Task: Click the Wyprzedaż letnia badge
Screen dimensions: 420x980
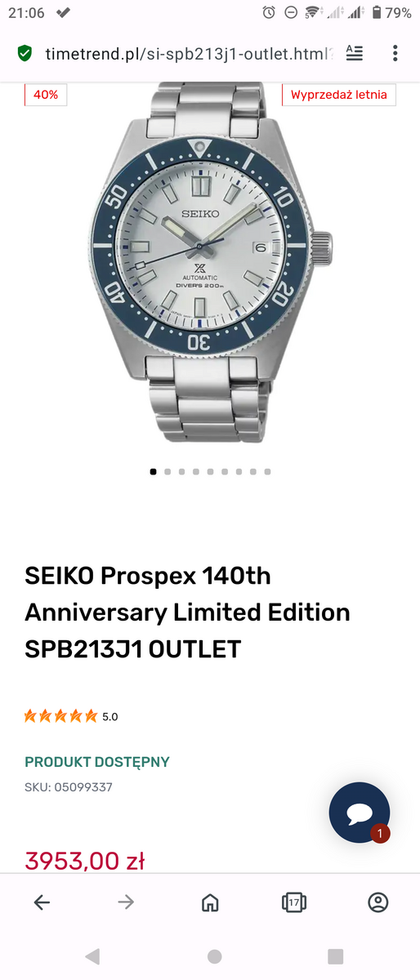Action: tap(339, 94)
